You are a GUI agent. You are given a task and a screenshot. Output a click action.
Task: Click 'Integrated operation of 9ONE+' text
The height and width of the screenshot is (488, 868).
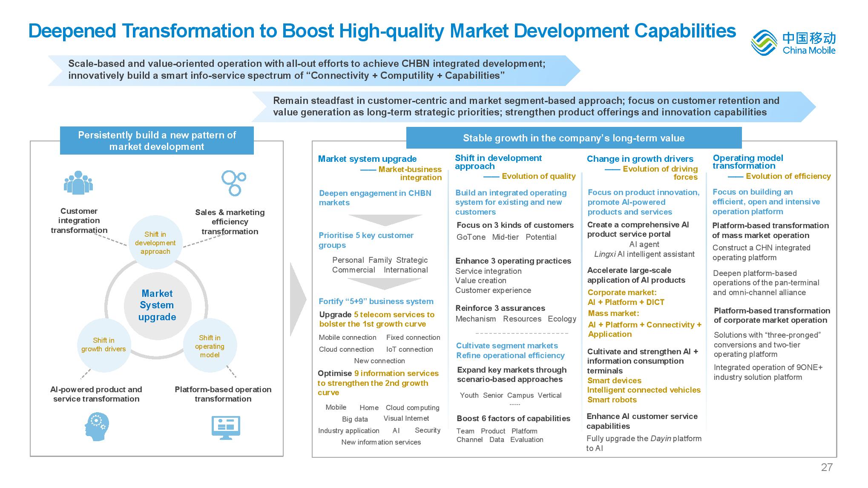(768, 367)
